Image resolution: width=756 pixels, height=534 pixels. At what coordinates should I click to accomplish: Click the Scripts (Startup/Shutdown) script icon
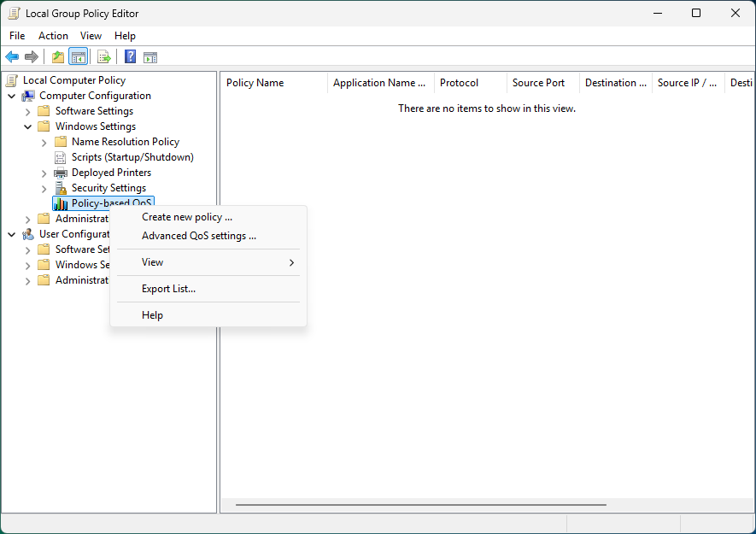point(61,157)
